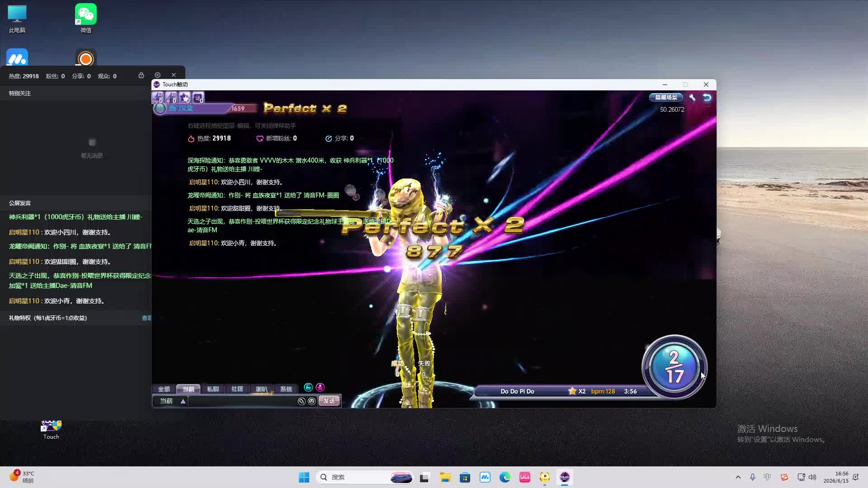Click the teal unlock chat icon
This screenshot has width=868, height=488.
tap(308, 387)
